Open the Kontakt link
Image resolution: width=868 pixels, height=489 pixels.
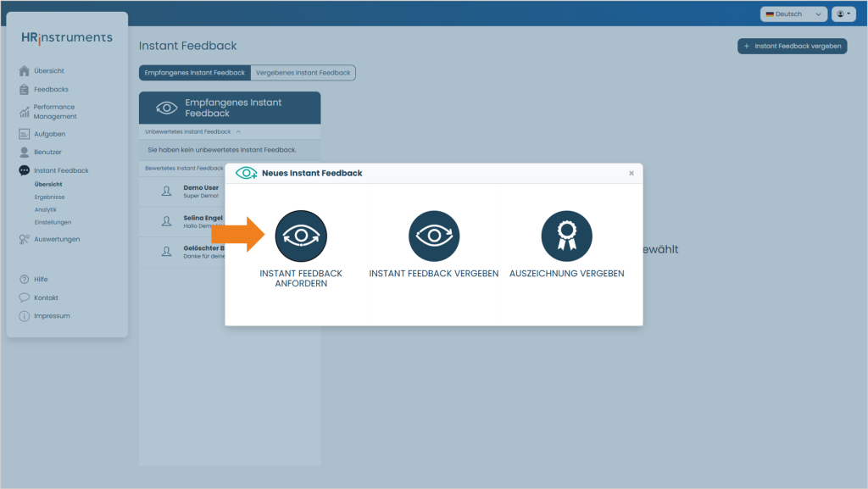[46, 297]
